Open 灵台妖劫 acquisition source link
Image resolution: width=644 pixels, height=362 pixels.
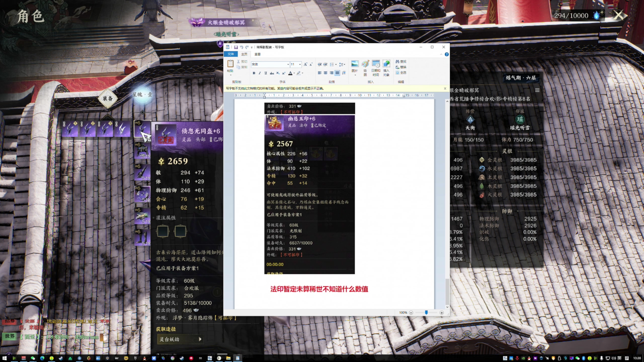[x=180, y=339]
